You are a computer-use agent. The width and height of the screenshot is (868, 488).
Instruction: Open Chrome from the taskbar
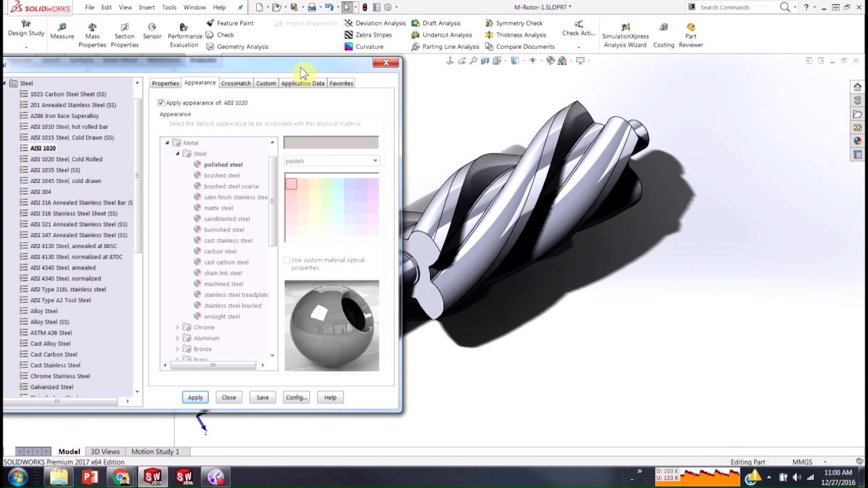(121, 477)
